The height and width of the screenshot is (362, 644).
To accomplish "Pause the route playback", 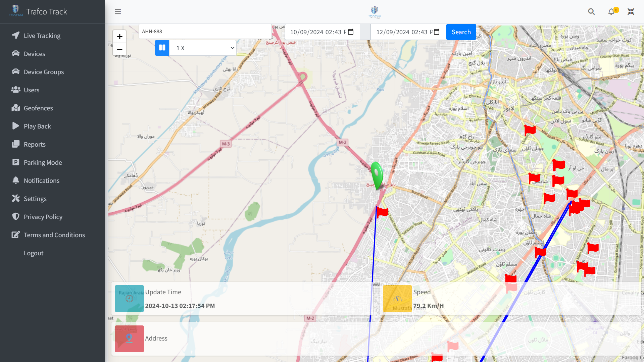I will [x=162, y=48].
